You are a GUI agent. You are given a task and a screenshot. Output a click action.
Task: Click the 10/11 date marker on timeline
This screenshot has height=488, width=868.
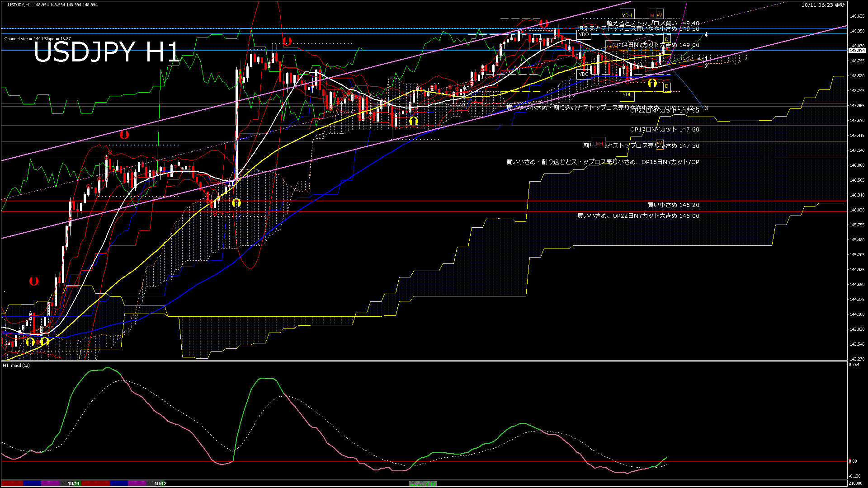point(74,483)
